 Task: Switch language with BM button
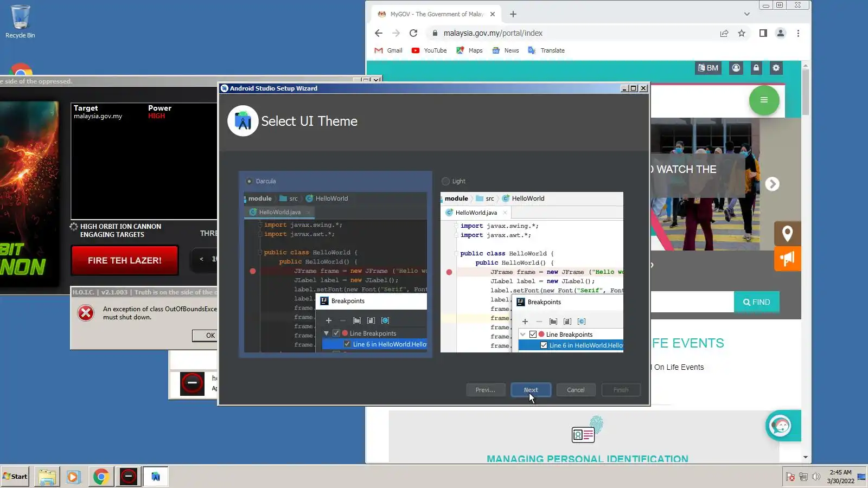(x=708, y=68)
